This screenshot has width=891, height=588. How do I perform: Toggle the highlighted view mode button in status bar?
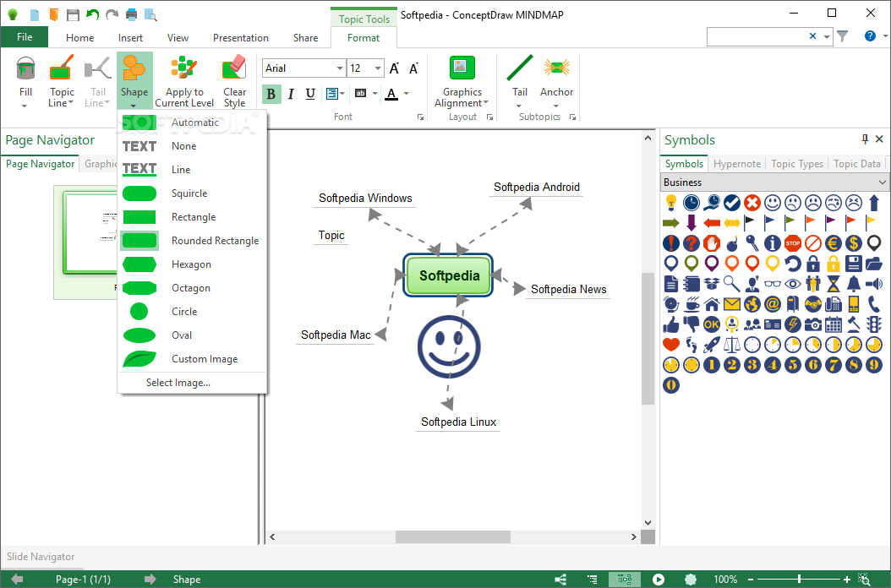tap(625, 580)
